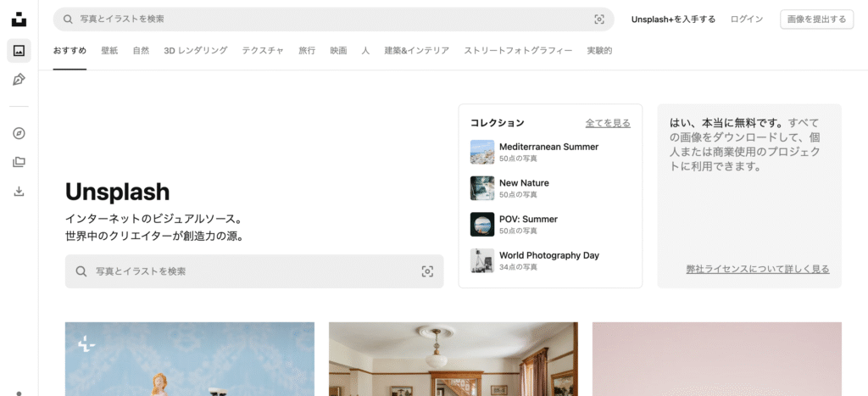Click 弊社ライセンスについて詳しく見る link
Image resolution: width=868 pixels, height=396 pixels.
[758, 269]
